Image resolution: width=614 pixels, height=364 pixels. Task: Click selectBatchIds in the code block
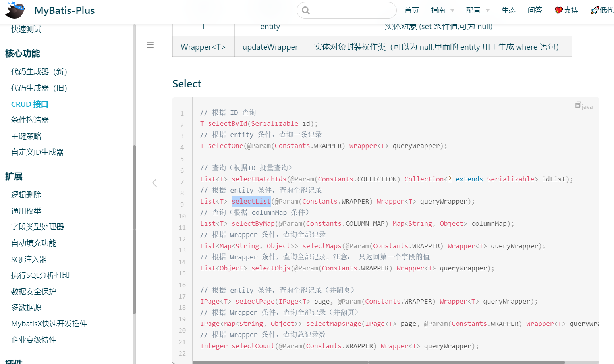[x=259, y=179]
